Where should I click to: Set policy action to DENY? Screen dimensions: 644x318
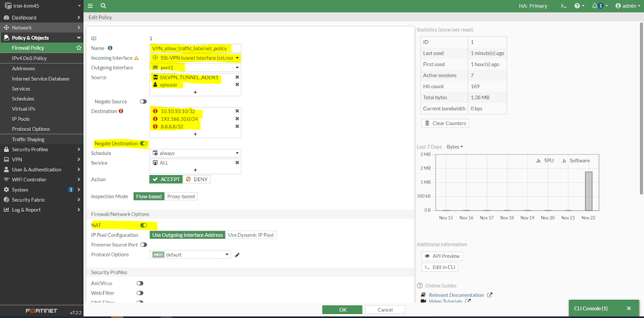tap(197, 179)
